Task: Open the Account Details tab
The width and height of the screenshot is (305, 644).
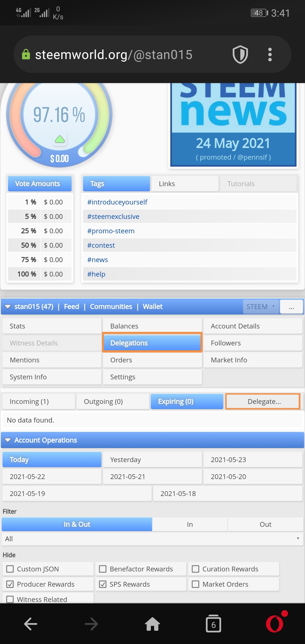Action: click(253, 326)
